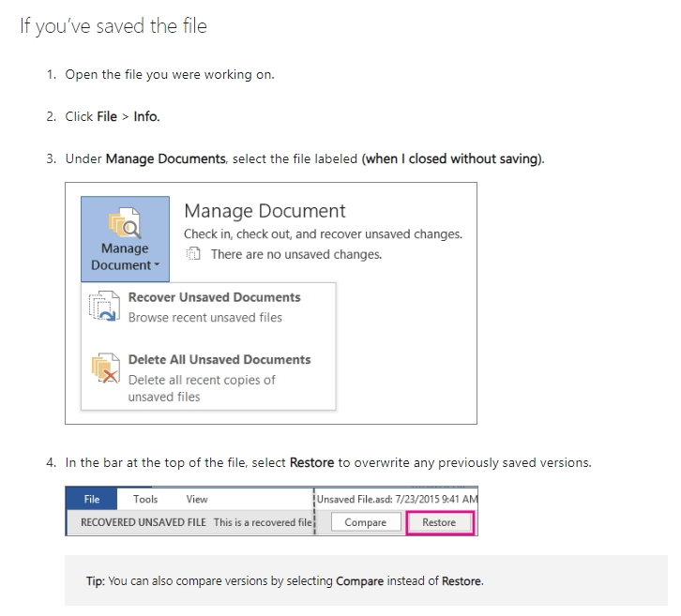681x616 pixels.
Task: Click the 'If you've saved the file' heading
Action: [113, 26]
